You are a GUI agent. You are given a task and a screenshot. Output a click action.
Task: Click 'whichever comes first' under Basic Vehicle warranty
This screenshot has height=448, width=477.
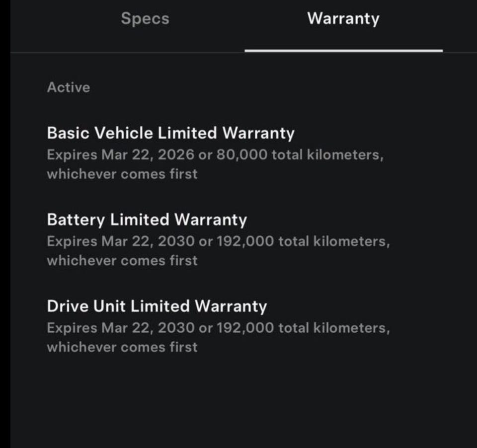click(x=122, y=174)
